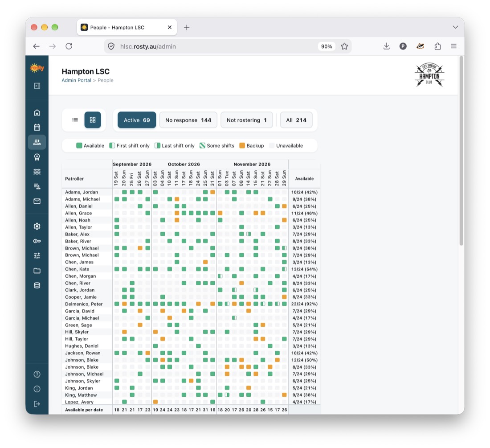
Task: Open the folder icon in sidebar
Action: (37, 271)
